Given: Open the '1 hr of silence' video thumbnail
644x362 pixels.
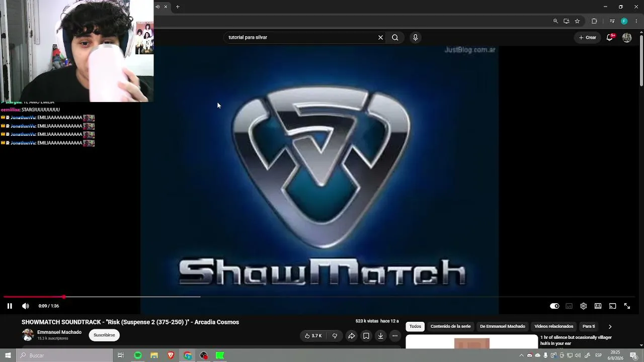Looking at the screenshot, I should [x=472, y=341].
